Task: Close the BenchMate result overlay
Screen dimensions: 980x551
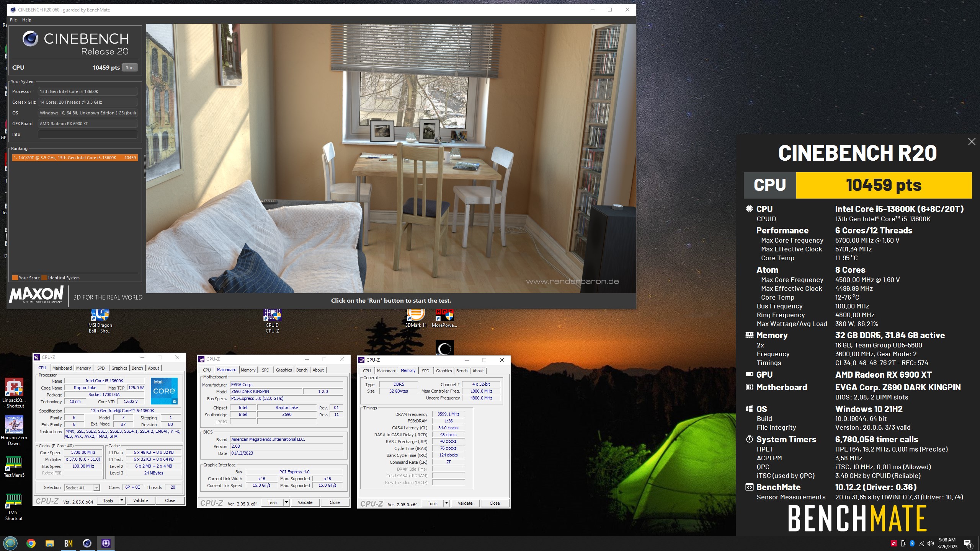Action: 972,142
